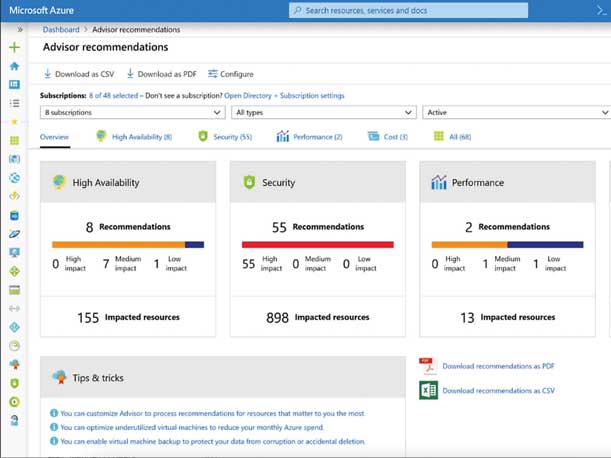Open All services list icon in sidebar
The height and width of the screenshot is (458, 611).
pyautogui.click(x=14, y=102)
